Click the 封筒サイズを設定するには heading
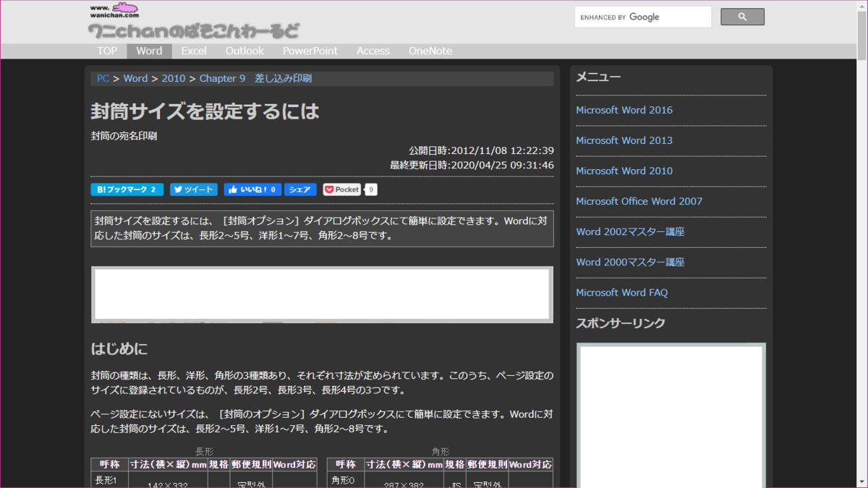The image size is (868, 488). tap(205, 111)
